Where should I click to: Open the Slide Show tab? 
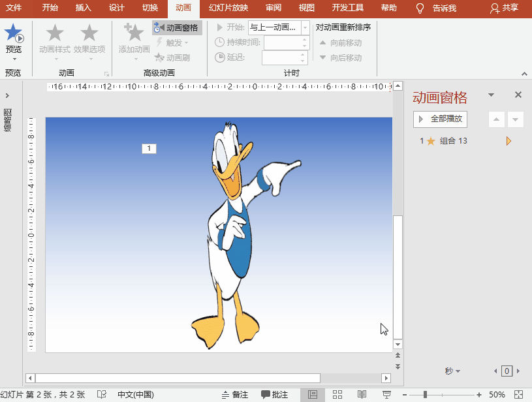(228, 7)
